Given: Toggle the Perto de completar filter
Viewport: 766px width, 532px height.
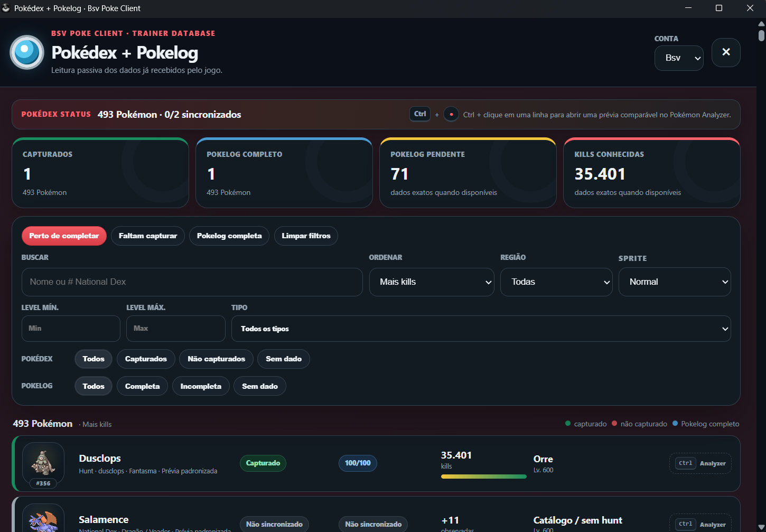Looking at the screenshot, I should (64, 236).
